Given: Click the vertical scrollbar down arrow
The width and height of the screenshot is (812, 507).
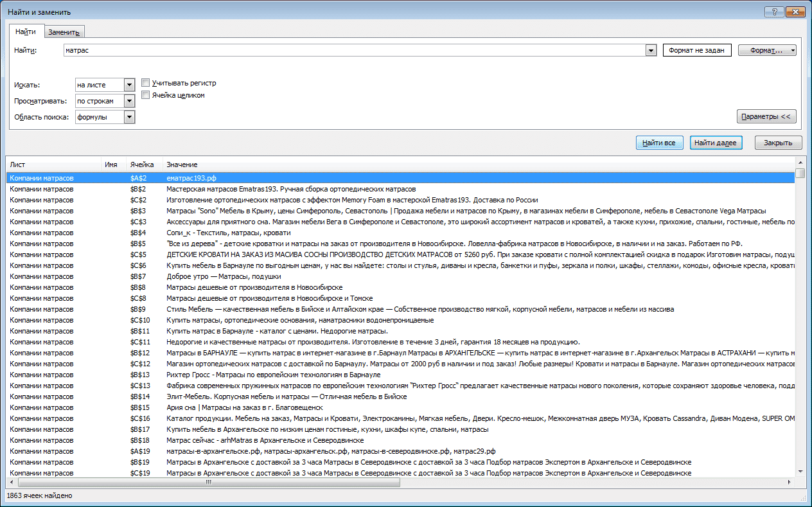Looking at the screenshot, I should click(800, 473).
